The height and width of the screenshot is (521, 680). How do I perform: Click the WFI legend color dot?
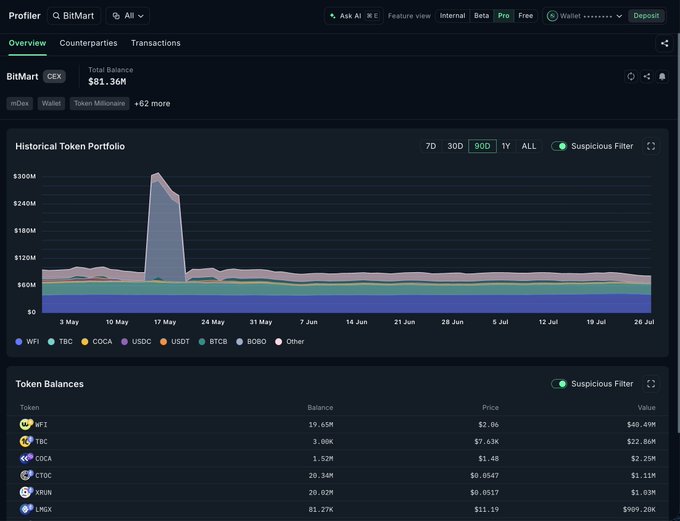pos(19,342)
